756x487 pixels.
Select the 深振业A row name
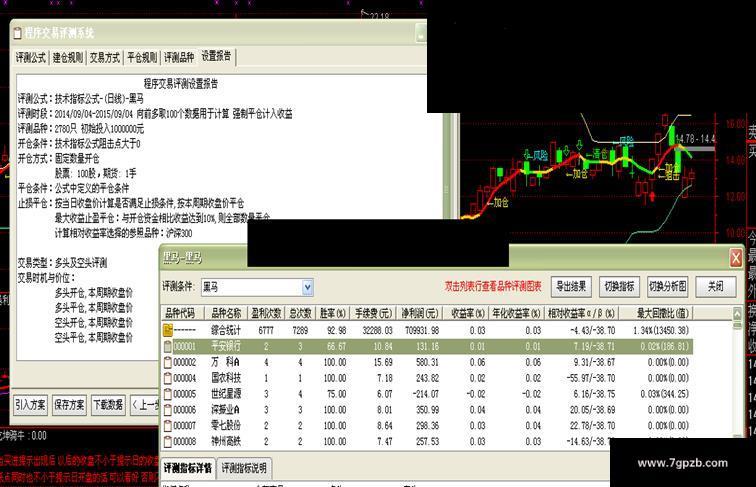(x=226, y=410)
